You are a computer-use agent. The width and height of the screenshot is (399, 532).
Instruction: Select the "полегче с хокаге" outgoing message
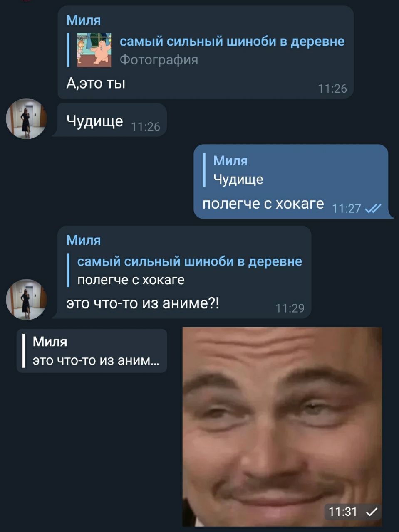point(263,204)
